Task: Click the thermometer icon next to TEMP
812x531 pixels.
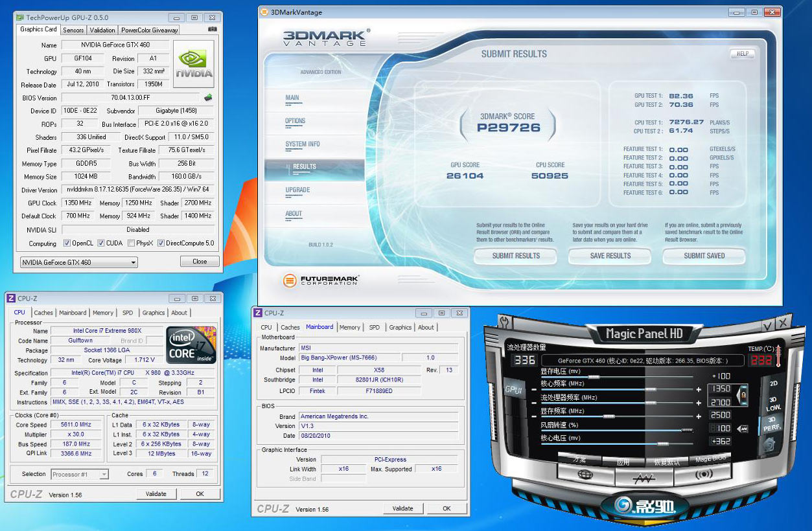Action: pyautogui.click(x=778, y=356)
